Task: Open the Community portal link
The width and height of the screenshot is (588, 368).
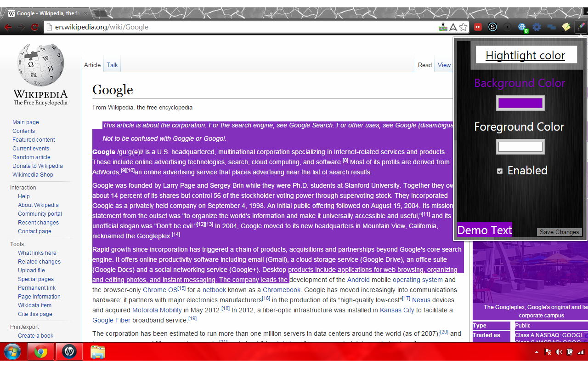Action: pos(40,214)
